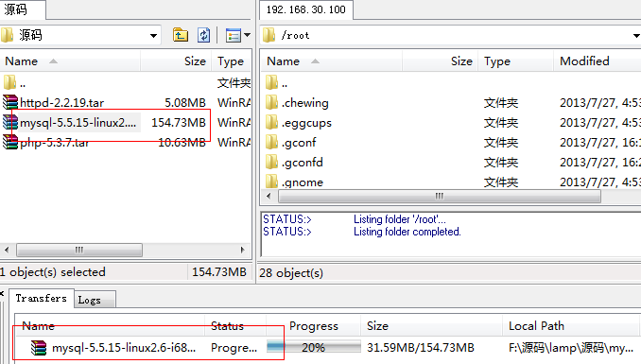This screenshot has height=364, width=641.
Task: Close the transfers panel with x
Action: point(2,293)
